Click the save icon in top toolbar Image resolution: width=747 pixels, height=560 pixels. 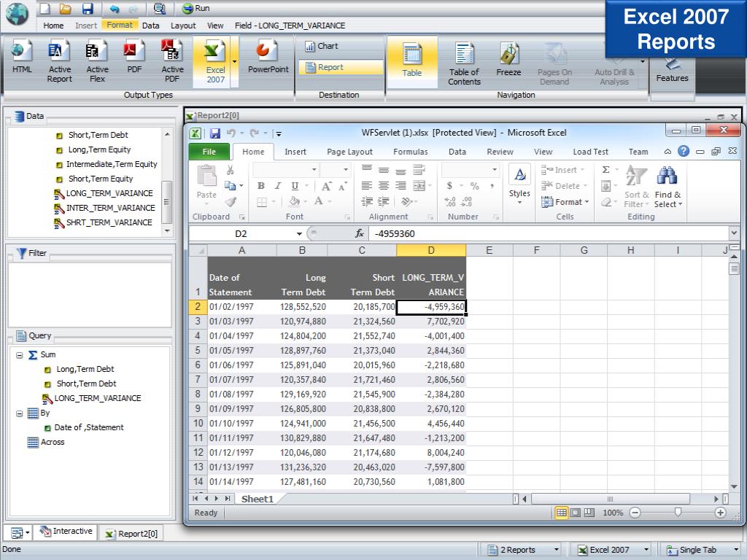point(88,8)
